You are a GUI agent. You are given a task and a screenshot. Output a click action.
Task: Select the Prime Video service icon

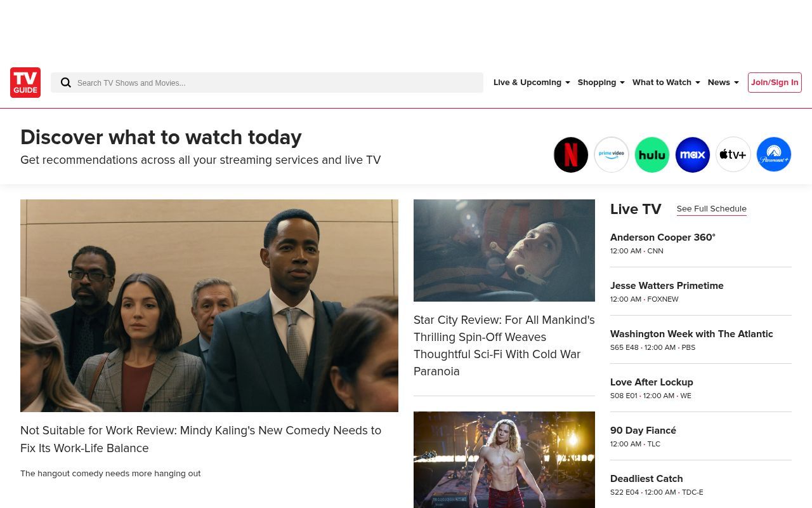pos(612,155)
